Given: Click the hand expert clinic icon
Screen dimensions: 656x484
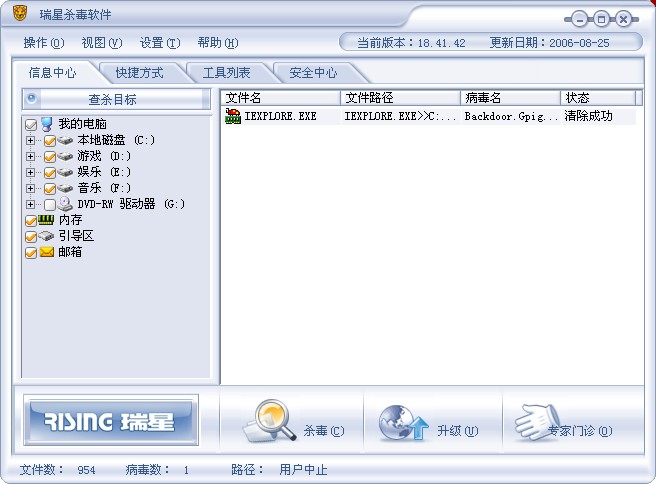Looking at the screenshot, I should pyautogui.click(x=537, y=422).
